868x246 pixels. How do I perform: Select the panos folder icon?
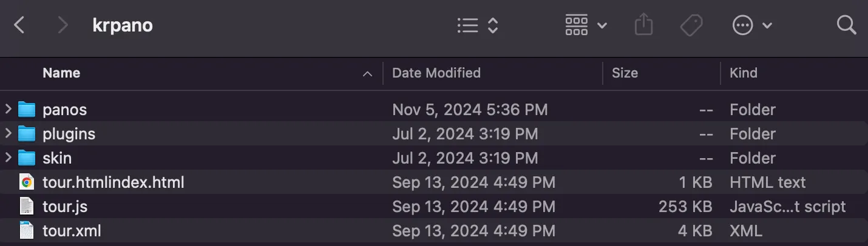[x=27, y=110]
